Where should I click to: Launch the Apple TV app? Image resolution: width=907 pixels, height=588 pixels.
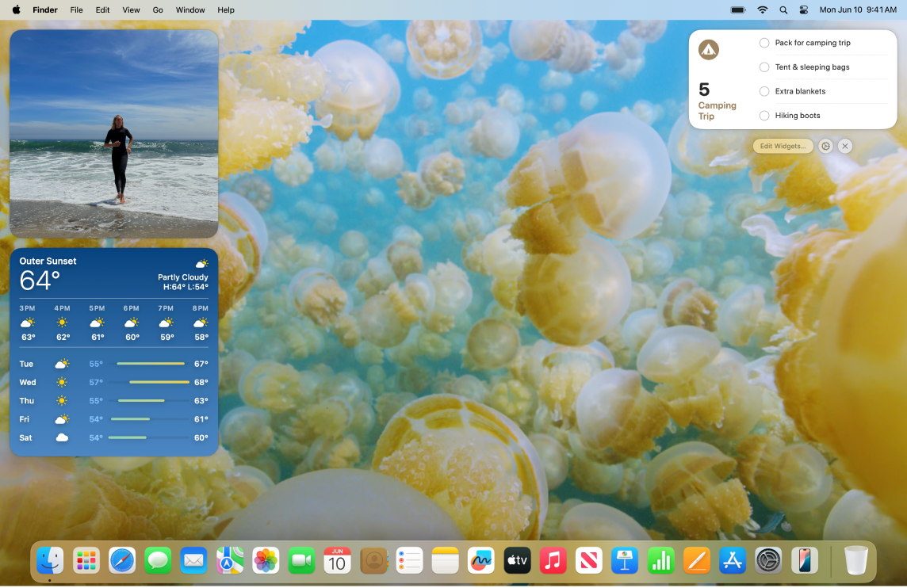tap(517, 560)
